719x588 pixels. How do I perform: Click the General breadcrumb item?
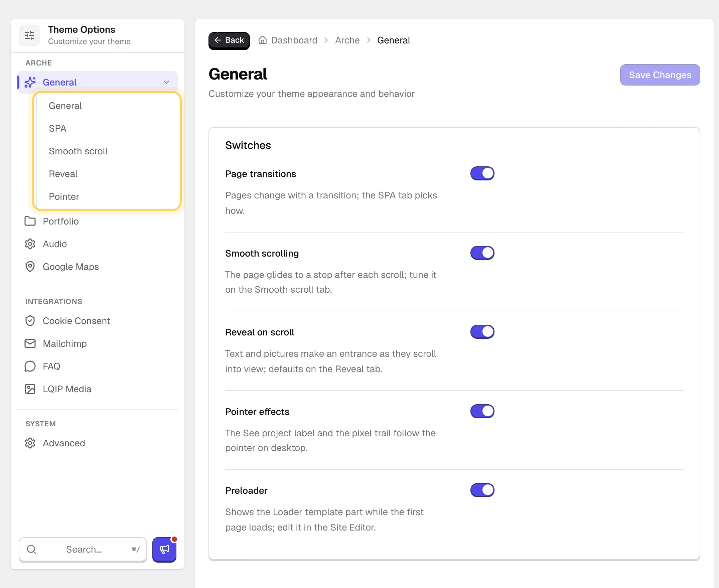[x=394, y=40]
